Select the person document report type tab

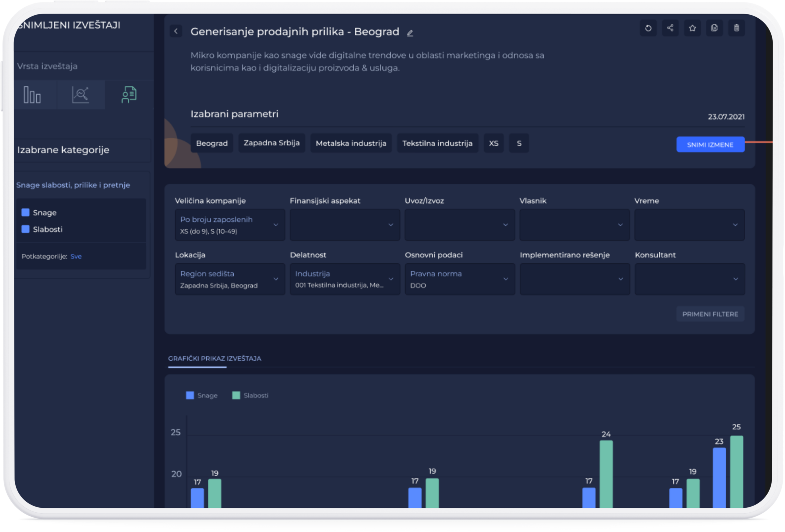(129, 94)
